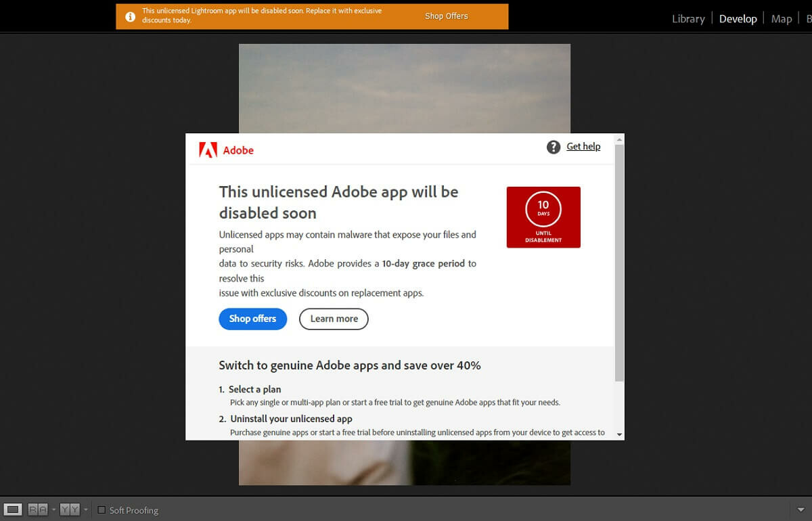The image size is (812, 521).
Task: Click the 10 days until disablement badge
Action: 543,217
